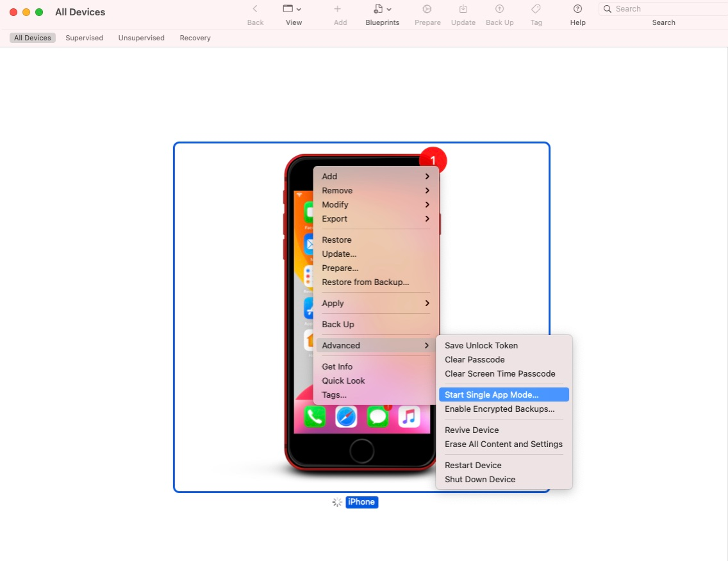The height and width of the screenshot is (561, 728).
Task: Click the All Devices window title
Action: [x=80, y=12]
